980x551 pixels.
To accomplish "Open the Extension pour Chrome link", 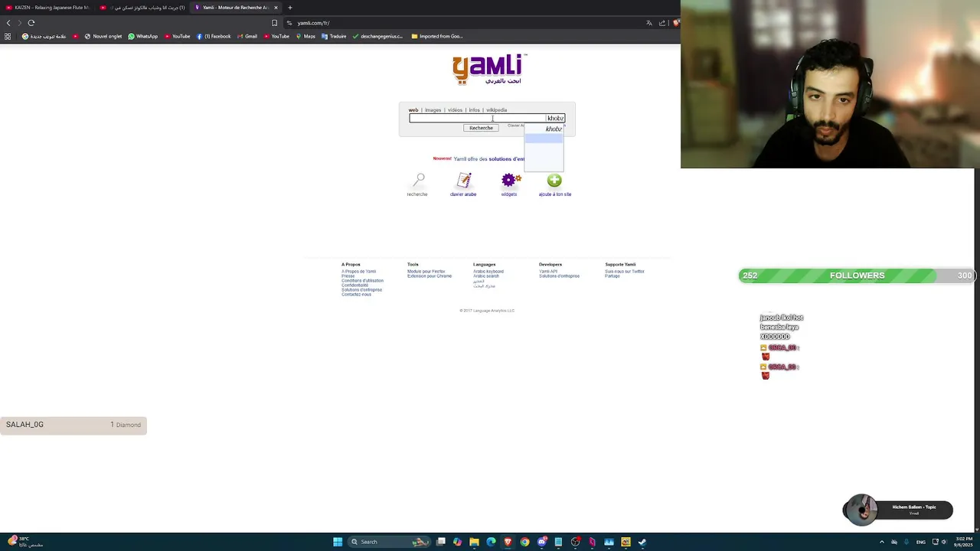I will pos(430,276).
